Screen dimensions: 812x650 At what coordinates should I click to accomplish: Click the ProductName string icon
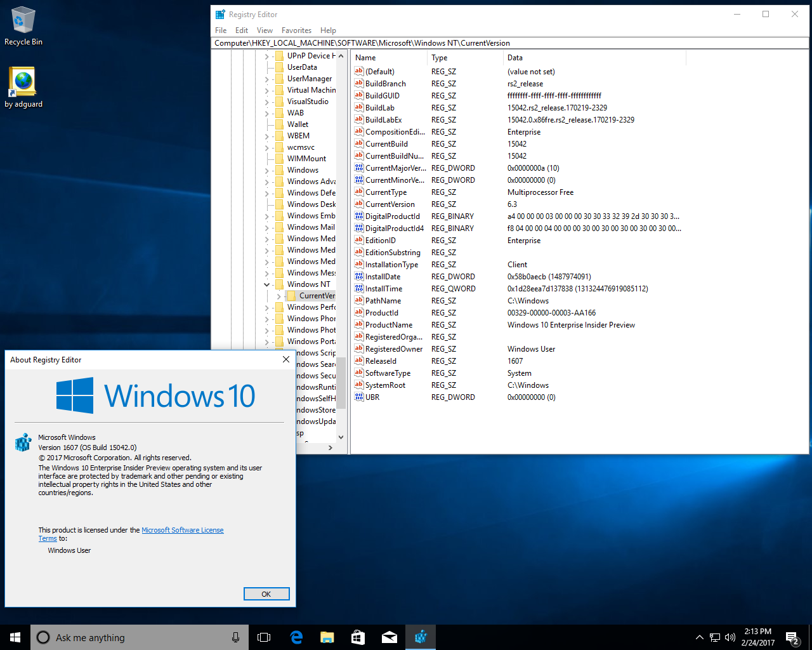point(359,324)
